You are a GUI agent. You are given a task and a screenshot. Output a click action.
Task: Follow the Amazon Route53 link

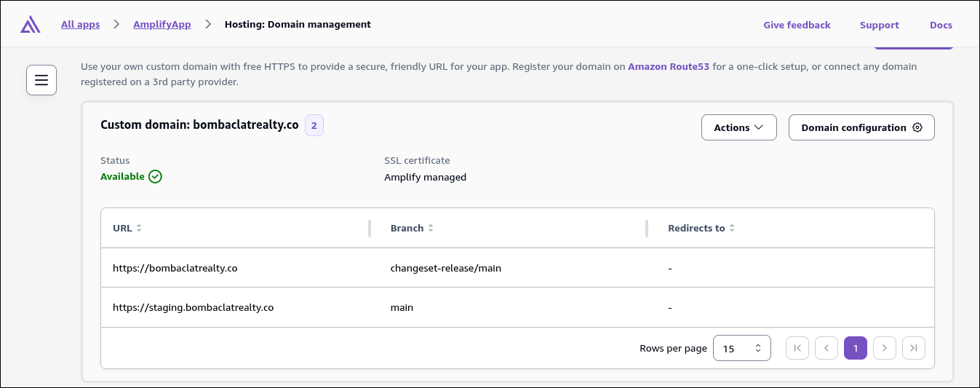tap(669, 66)
